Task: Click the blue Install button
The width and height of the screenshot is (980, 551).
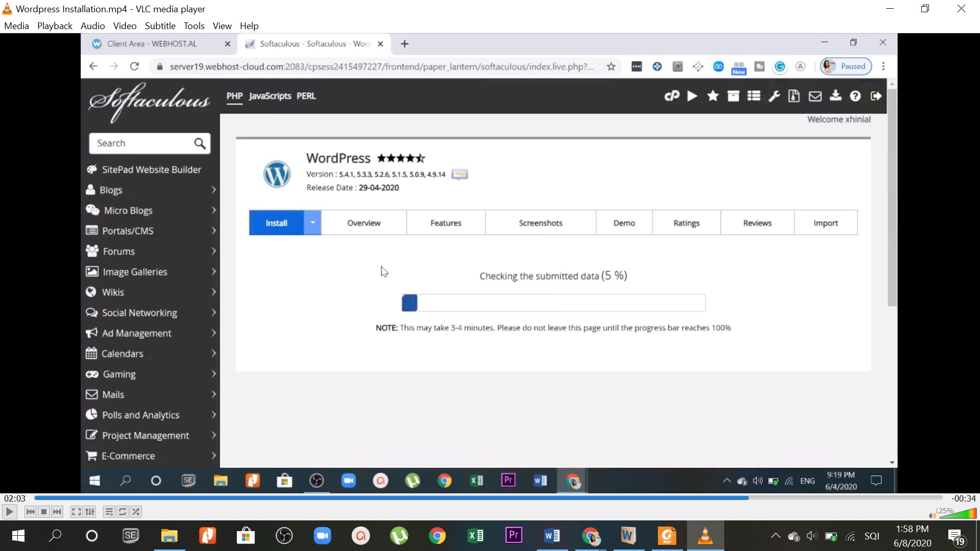Action: click(x=276, y=222)
